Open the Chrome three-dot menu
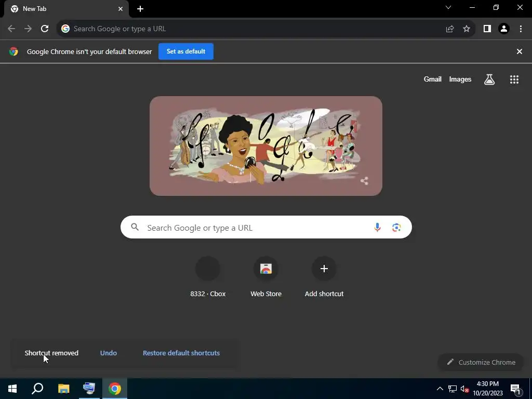 point(521,29)
